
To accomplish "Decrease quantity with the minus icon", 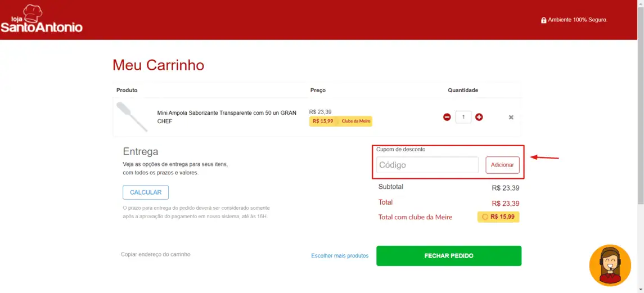I will [447, 117].
